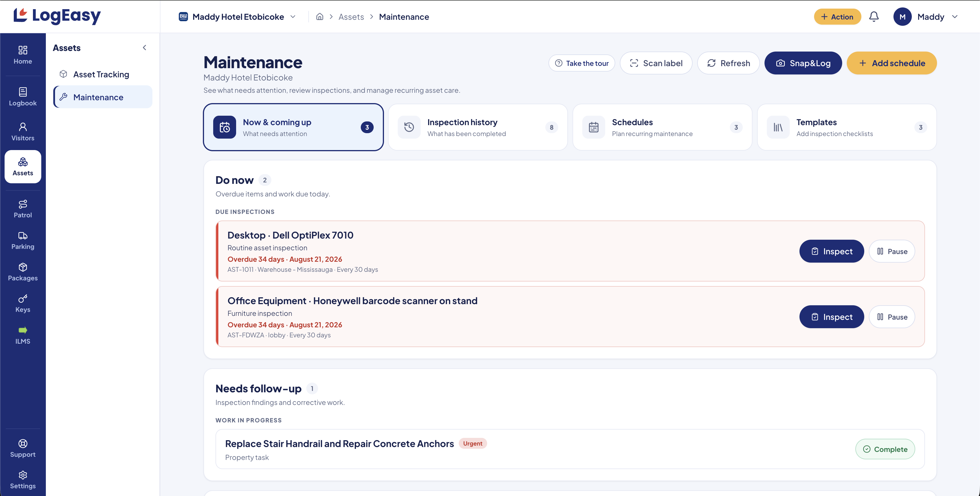
Task: Expand the Maddy user menu chevron
Action: tap(955, 17)
